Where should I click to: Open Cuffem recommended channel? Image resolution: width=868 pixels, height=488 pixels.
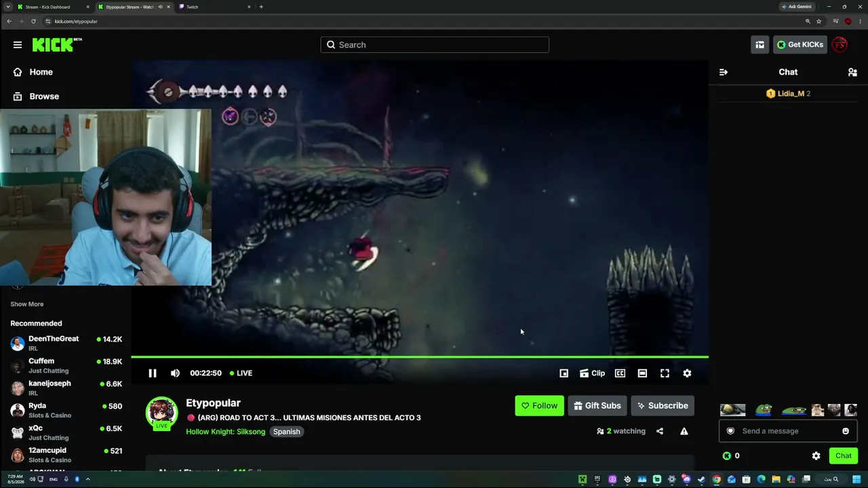click(66, 365)
